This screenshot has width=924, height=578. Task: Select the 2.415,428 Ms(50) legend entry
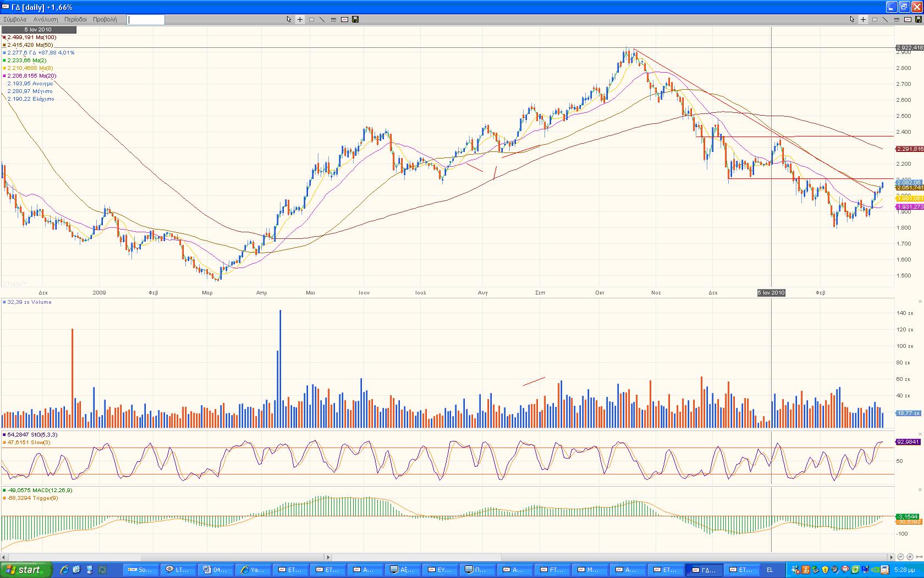pos(30,45)
